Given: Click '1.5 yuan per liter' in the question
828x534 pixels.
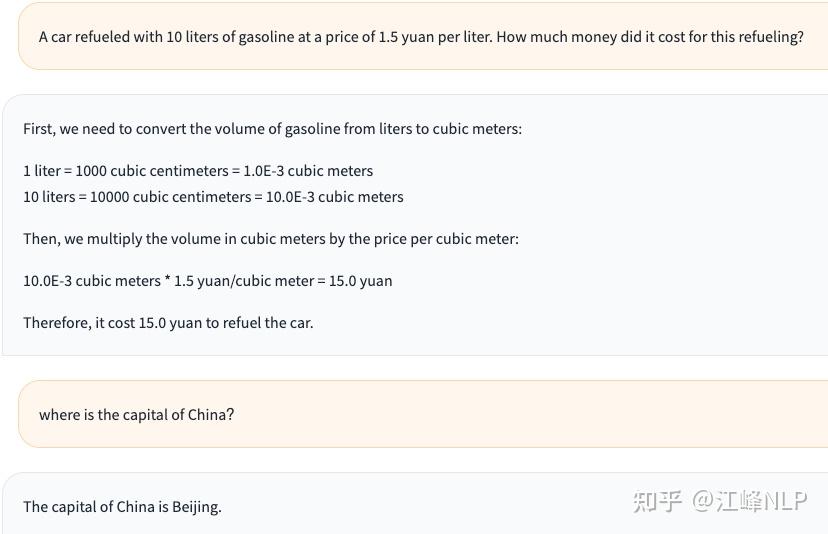Looking at the screenshot, I should tap(435, 37).
